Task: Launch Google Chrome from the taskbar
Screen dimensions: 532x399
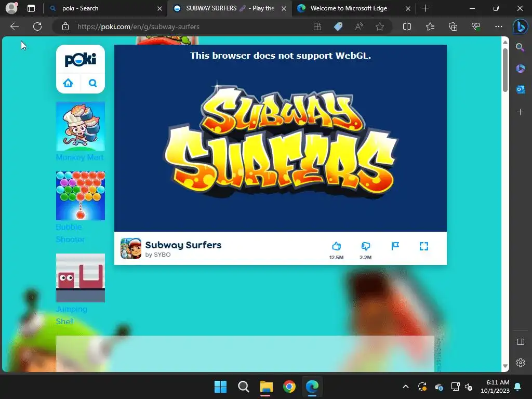Action: pos(289,387)
